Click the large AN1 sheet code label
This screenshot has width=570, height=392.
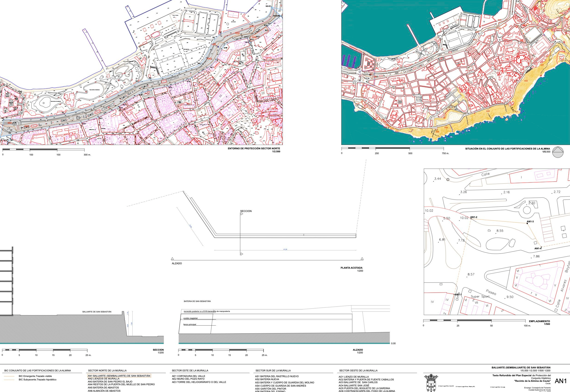(560, 381)
